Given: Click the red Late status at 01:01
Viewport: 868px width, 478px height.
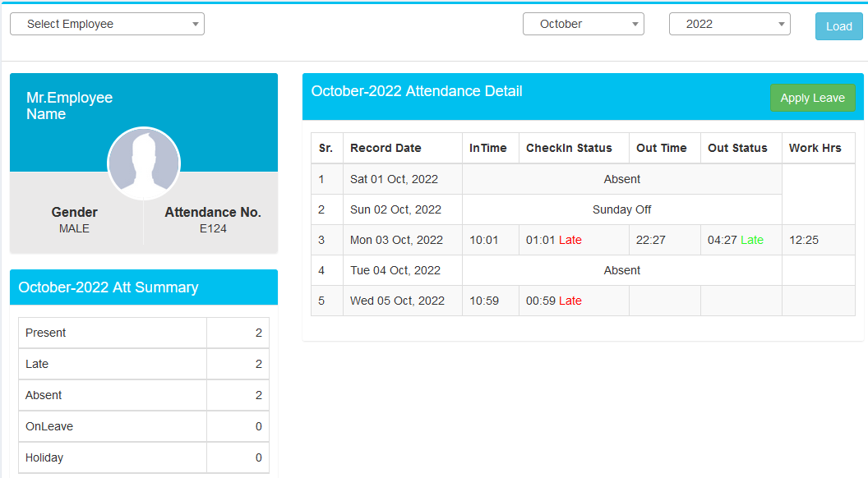Looking at the screenshot, I should [x=570, y=240].
